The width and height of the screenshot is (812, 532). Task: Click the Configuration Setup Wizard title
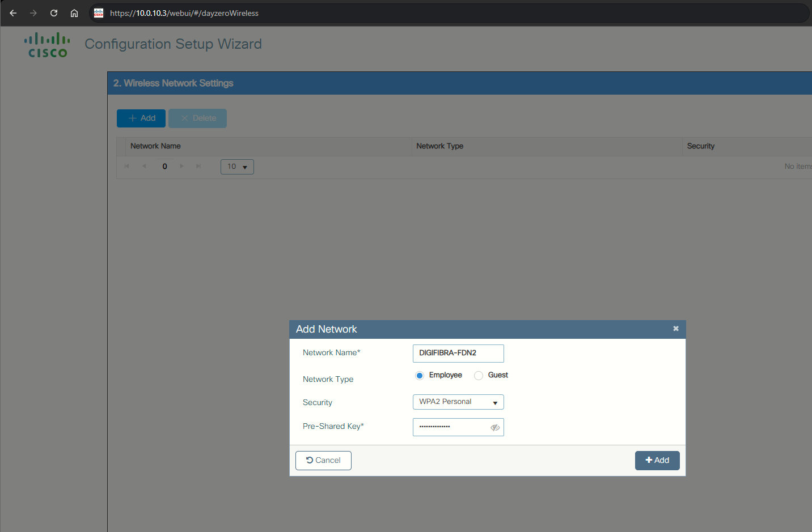tap(173, 44)
